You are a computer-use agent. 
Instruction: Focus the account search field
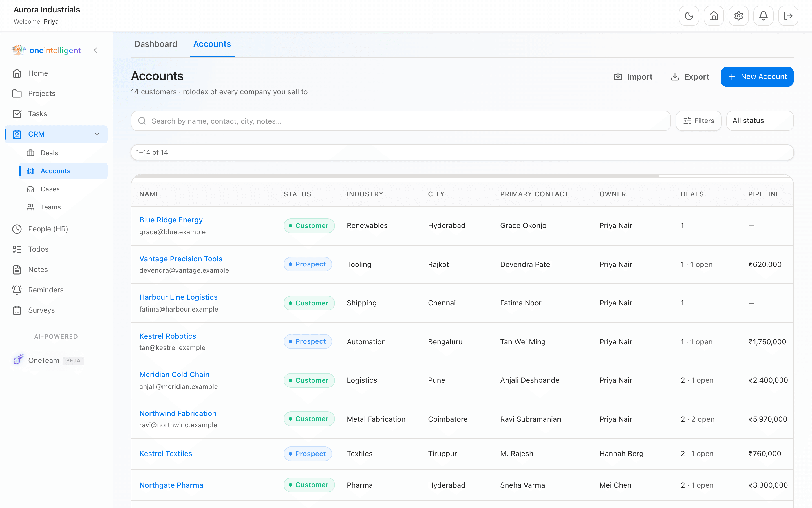tap(401, 121)
